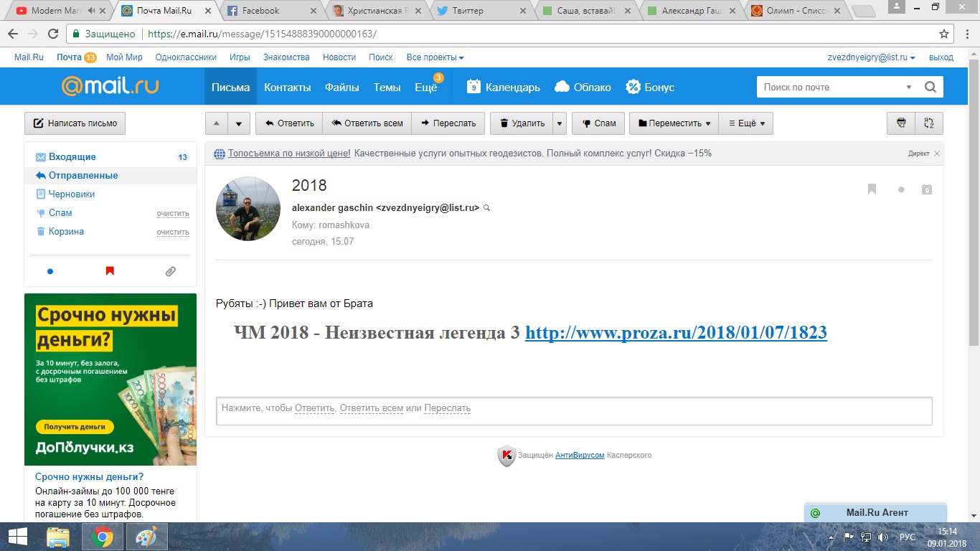Go to the next message with the down arrow
This screenshot has width=980, height=551.
(239, 123)
